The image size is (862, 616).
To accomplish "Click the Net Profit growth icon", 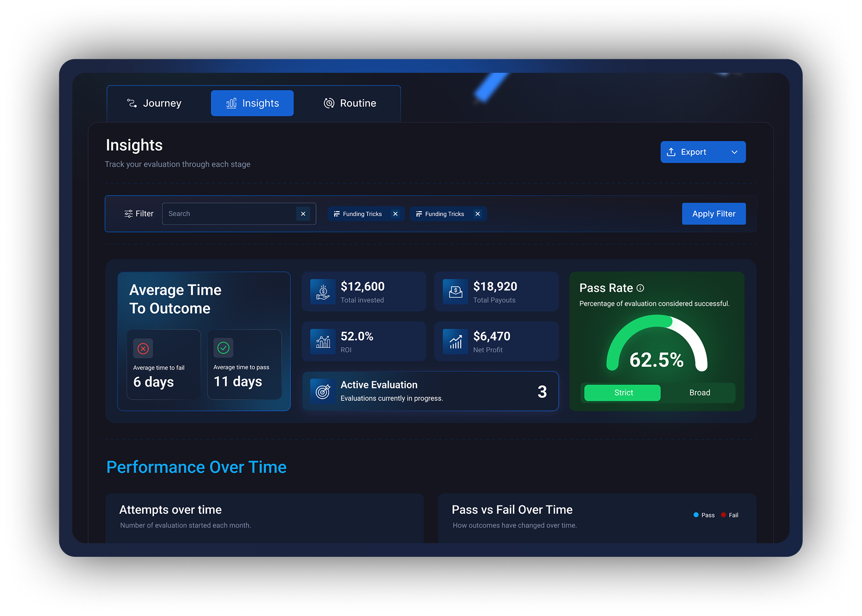I will pyautogui.click(x=455, y=342).
